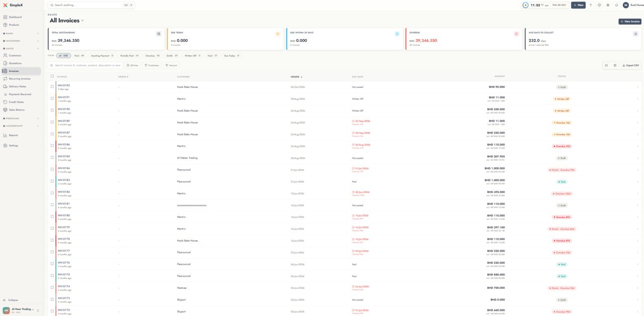The image size is (644, 316).
Task: Open the Amount filter
Action: point(171,65)
